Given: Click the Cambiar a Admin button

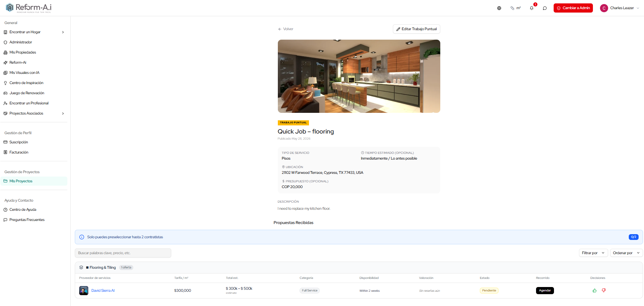Looking at the screenshot, I should point(573,8).
